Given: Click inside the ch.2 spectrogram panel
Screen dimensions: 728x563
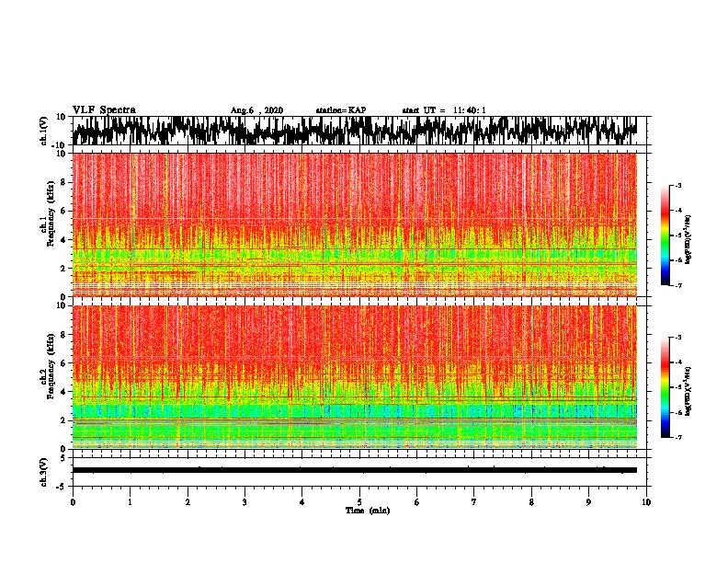Looking at the screenshot, I should tap(354, 377).
